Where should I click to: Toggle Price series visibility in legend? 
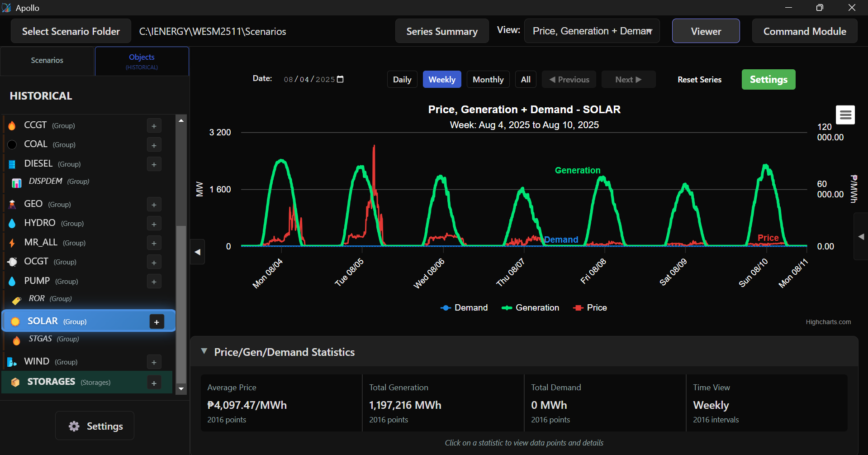[x=590, y=308]
